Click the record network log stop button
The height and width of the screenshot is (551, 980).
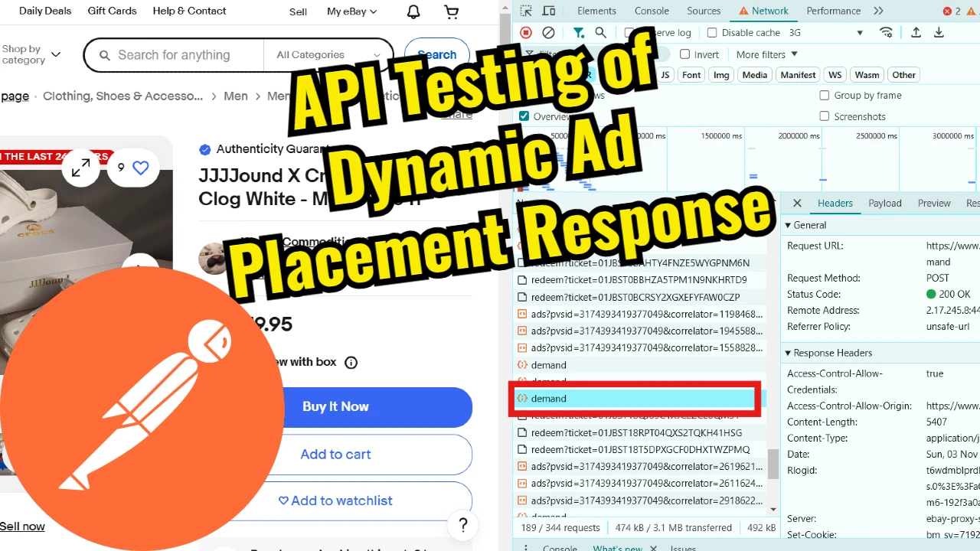pyautogui.click(x=525, y=32)
